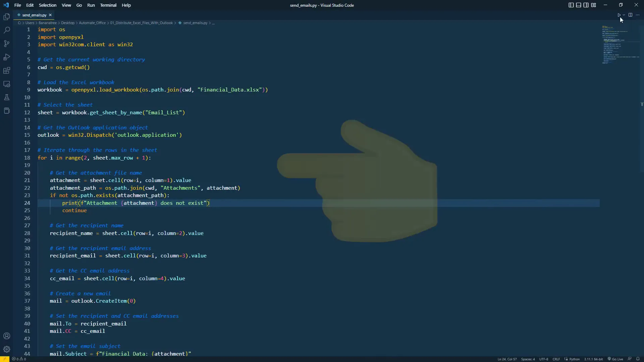Click the Run Python File play button
Screen dimensions: 644x362
(619, 15)
